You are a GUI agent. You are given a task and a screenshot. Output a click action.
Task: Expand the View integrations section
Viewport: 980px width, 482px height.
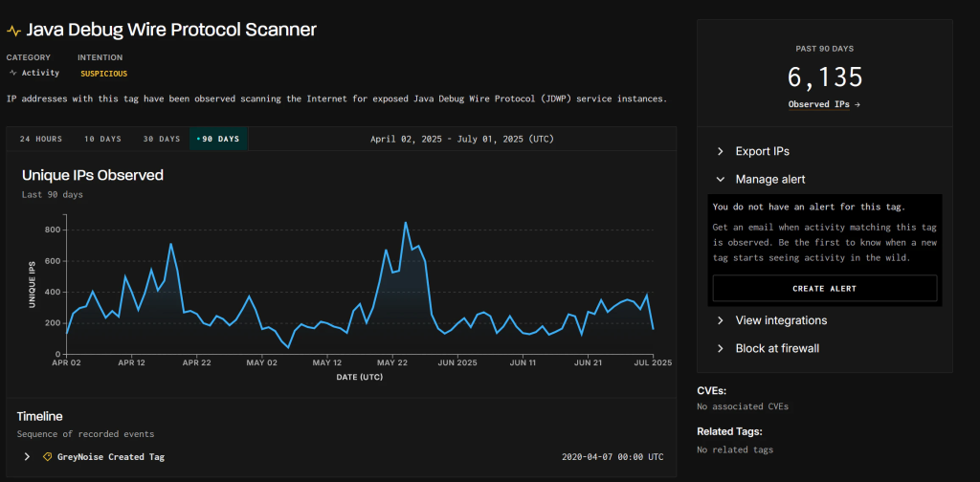[780, 320]
